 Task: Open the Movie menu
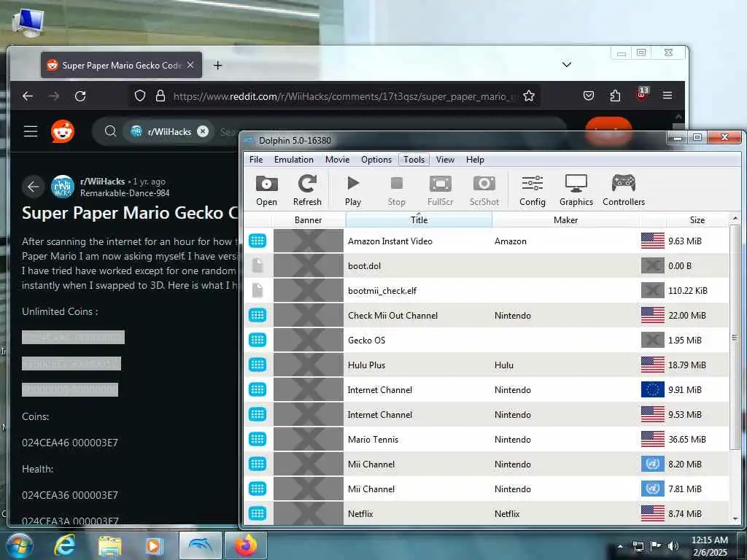[337, 160]
